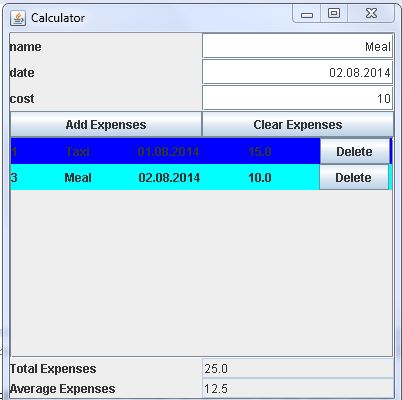Focus the name input field containing Meal
Image resolution: width=402 pixels, height=400 pixels.
[297, 46]
